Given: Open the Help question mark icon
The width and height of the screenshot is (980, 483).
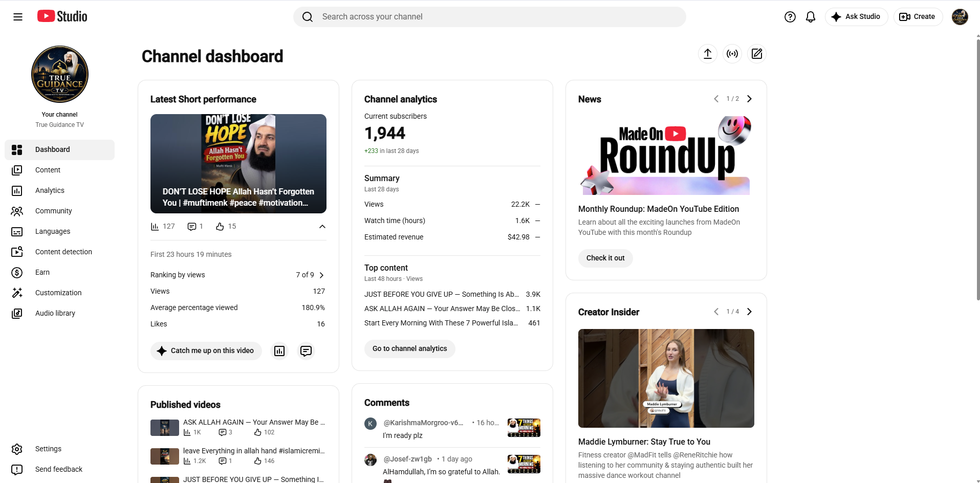Looking at the screenshot, I should (x=790, y=17).
